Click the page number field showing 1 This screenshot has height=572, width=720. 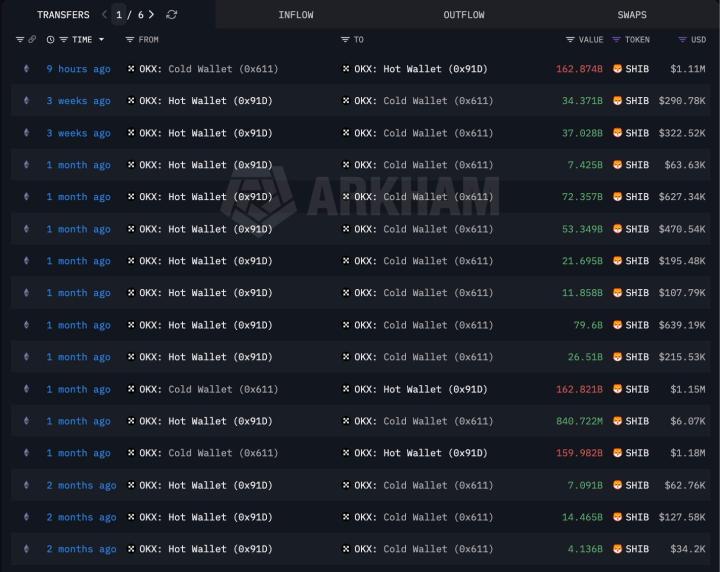[120, 15]
